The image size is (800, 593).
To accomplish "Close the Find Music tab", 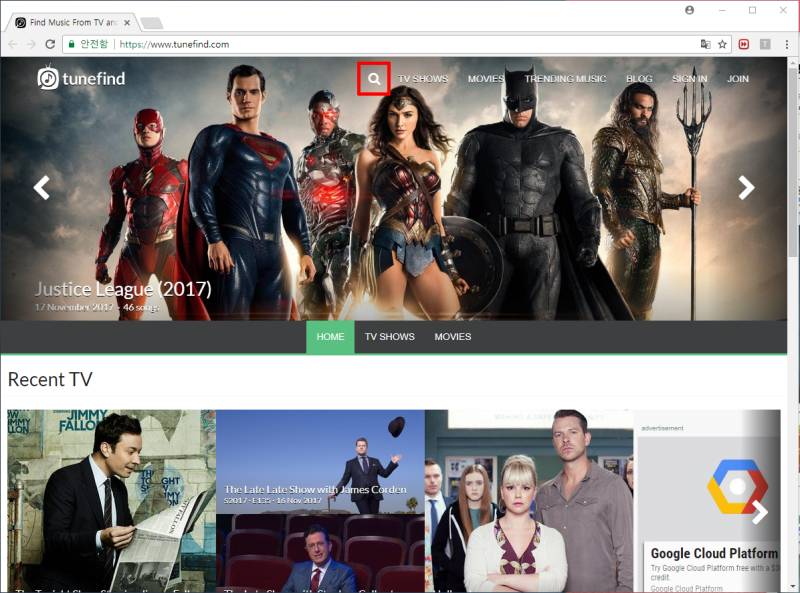I will (x=127, y=22).
